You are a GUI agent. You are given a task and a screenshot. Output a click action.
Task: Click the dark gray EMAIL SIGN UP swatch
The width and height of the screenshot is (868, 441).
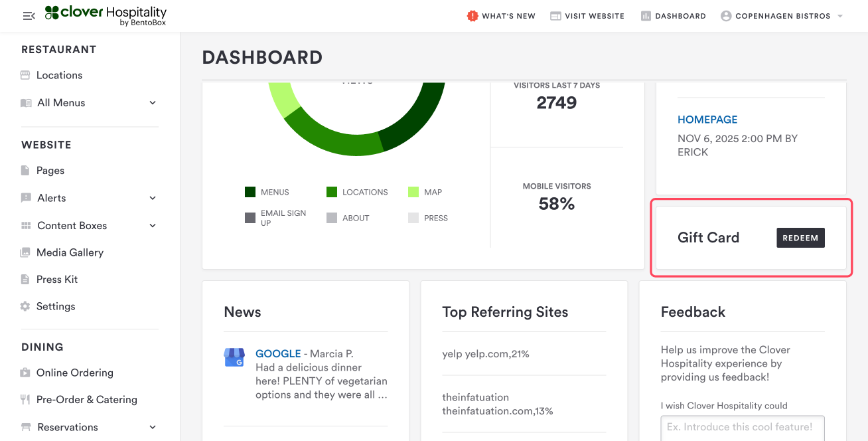tap(250, 218)
